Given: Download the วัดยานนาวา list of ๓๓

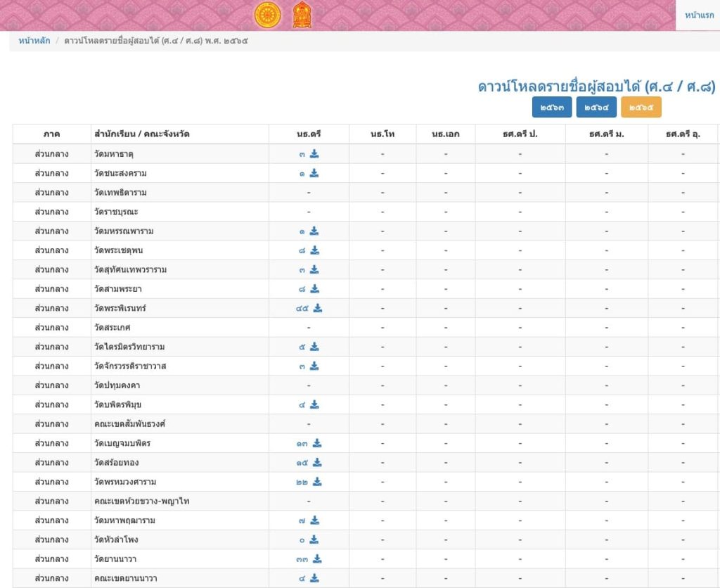Looking at the screenshot, I should point(317,559).
